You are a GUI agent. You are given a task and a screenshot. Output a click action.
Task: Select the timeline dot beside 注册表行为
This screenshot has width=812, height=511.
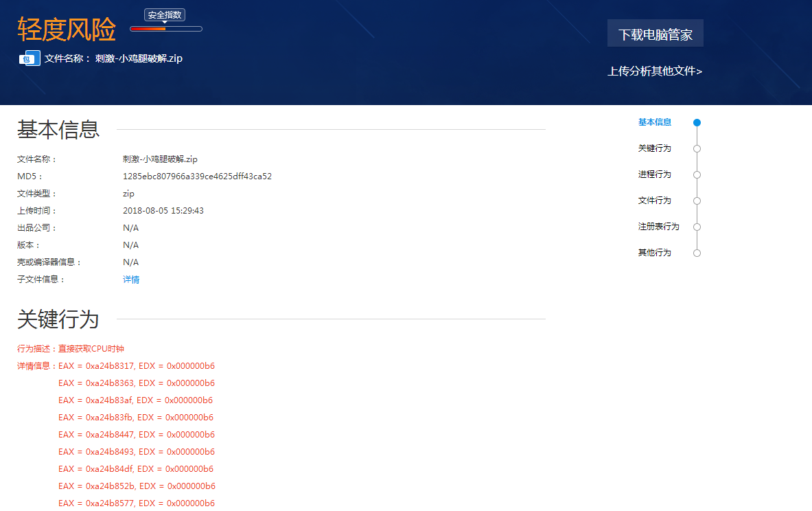(x=697, y=227)
